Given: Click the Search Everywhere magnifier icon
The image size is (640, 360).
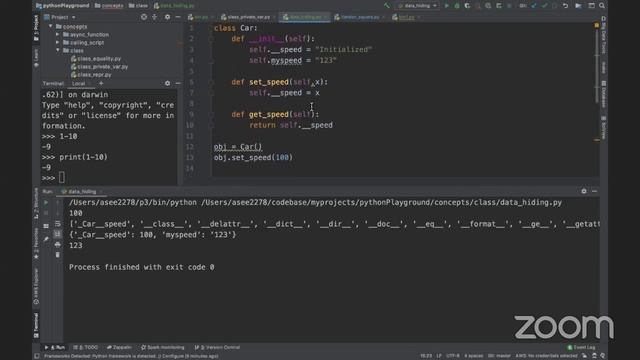Looking at the screenshot, I should click(602, 6).
